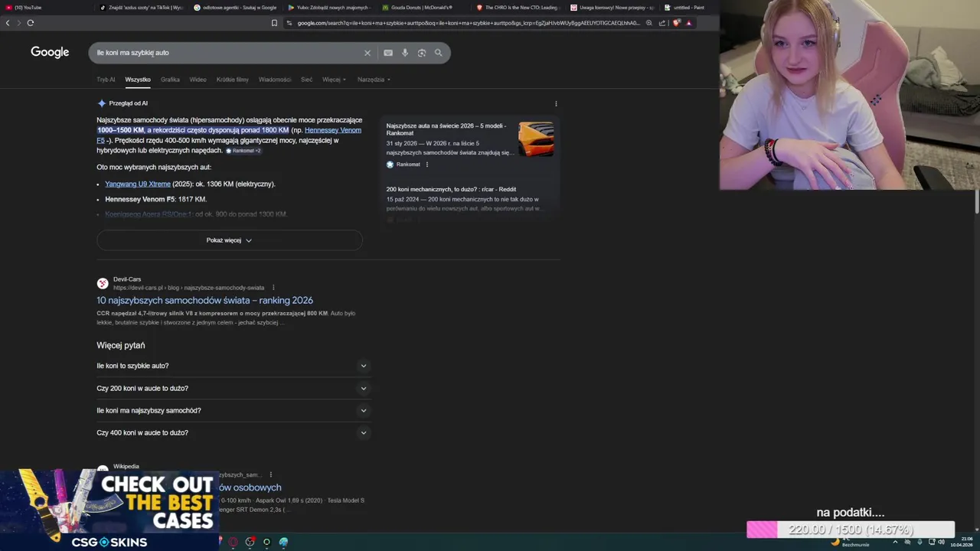This screenshot has width=980, height=551.
Task: Click the page vertical scrollbar
Action: coord(976,201)
